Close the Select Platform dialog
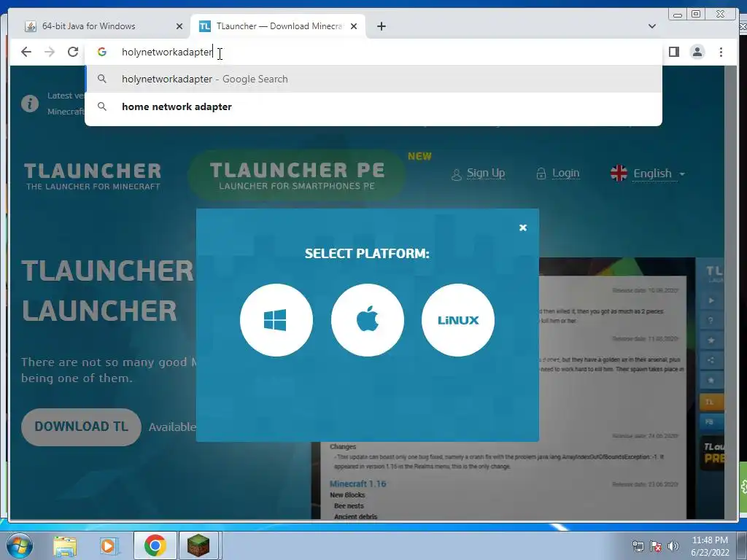Image resolution: width=747 pixels, height=560 pixels. click(522, 227)
